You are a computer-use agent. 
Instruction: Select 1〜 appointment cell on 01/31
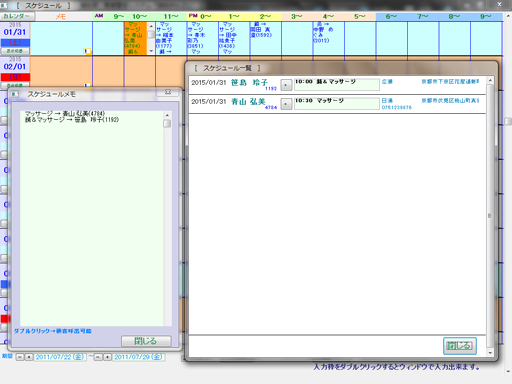[234, 38]
